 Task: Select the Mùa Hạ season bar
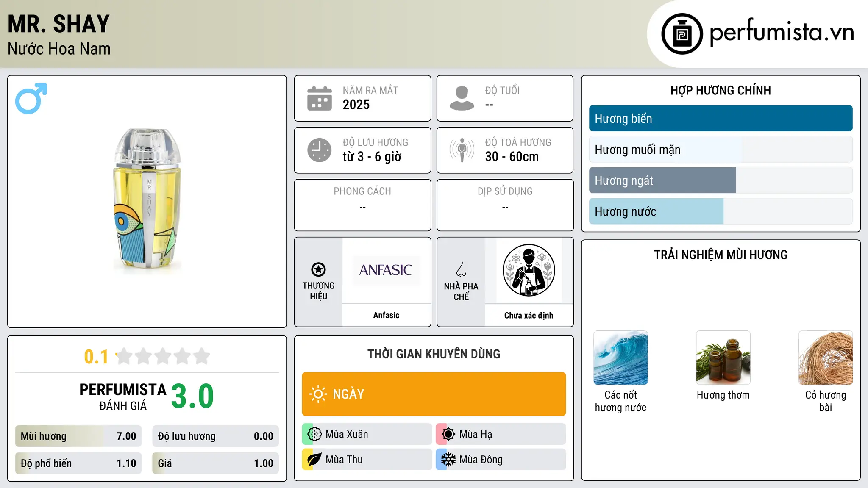point(501,434)
